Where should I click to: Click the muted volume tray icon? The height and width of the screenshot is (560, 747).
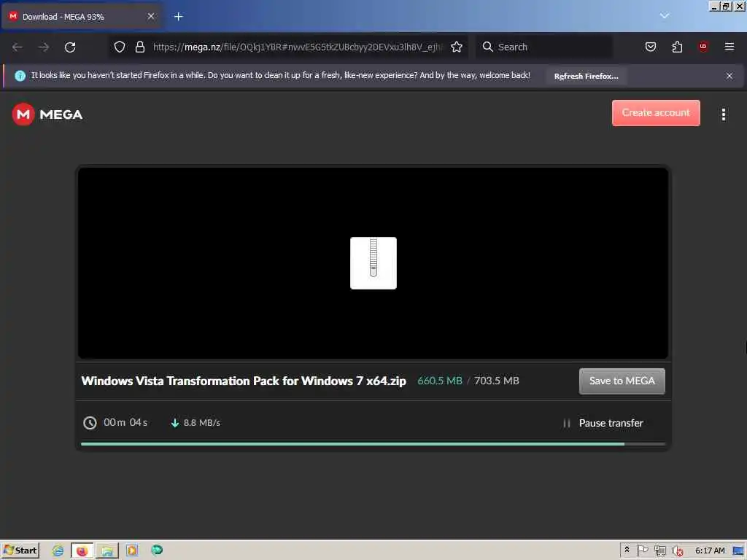(676, 551)
